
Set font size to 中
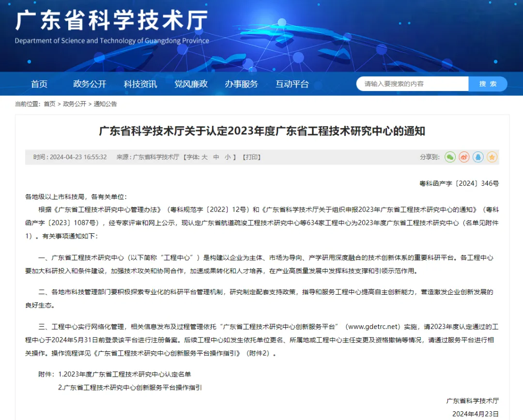tap(216, 157)
